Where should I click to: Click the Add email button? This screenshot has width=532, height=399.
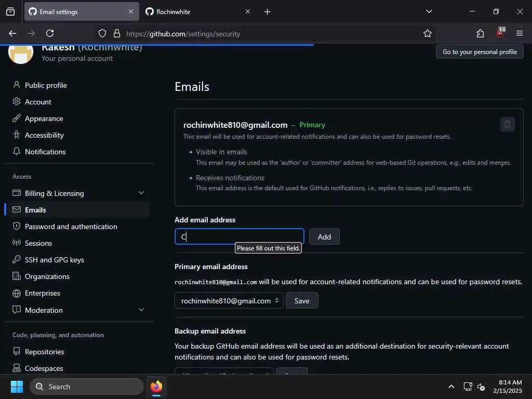(324, 236)
